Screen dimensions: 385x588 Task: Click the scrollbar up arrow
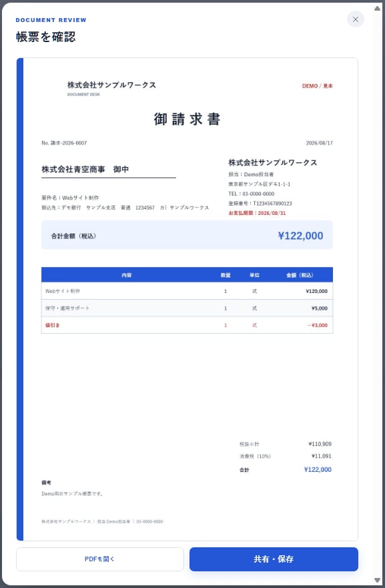[x=377, y=8]
